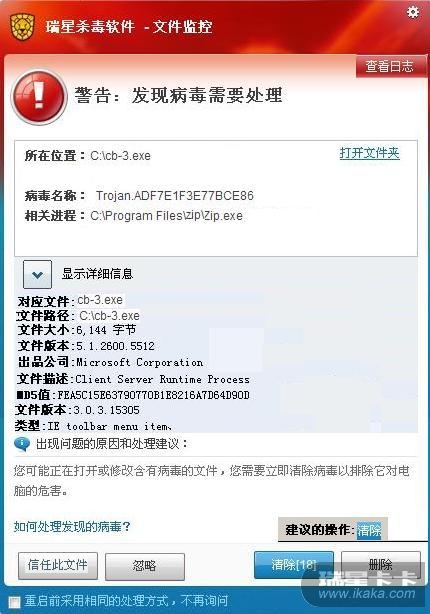
Task: Click the 打开文件夹 link
Action: [369, 153]
